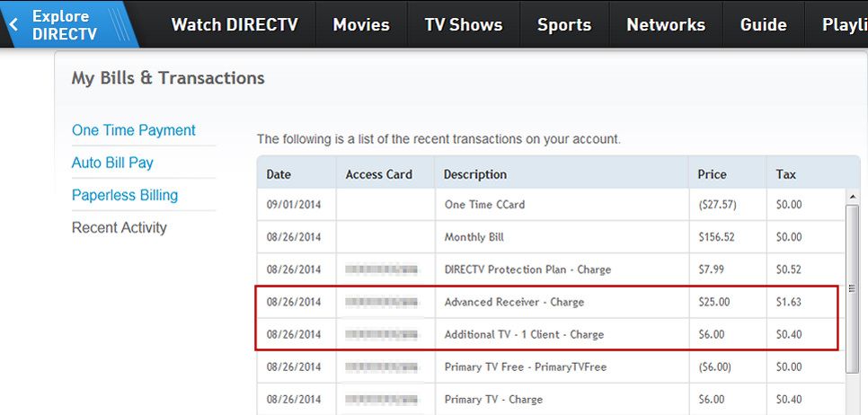The image size is (868, 415).
Task: Open the partially visible Playlist menu item
Action: click(844, 25)
